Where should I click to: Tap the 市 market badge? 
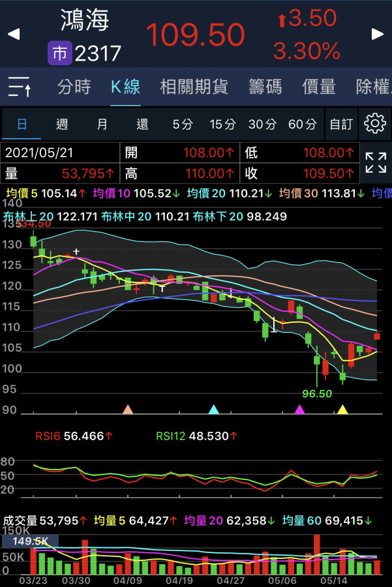59,53
